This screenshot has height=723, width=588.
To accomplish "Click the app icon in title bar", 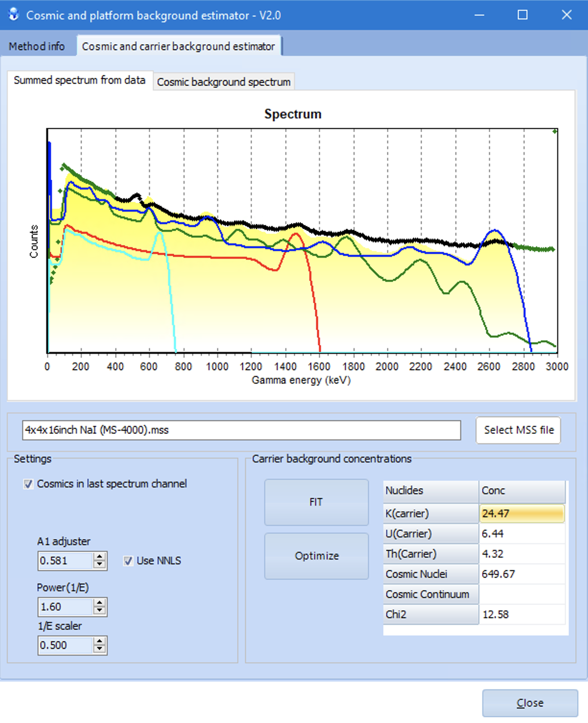I will coord(14,14).
